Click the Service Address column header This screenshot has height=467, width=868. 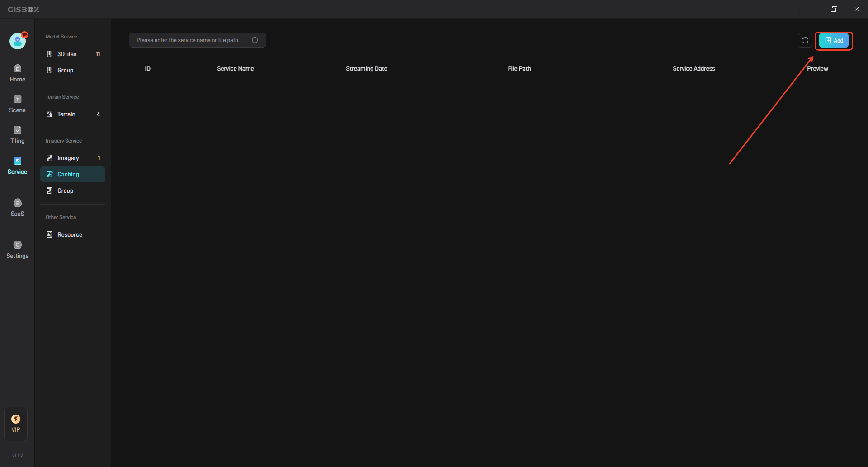[x=694, y=68]
